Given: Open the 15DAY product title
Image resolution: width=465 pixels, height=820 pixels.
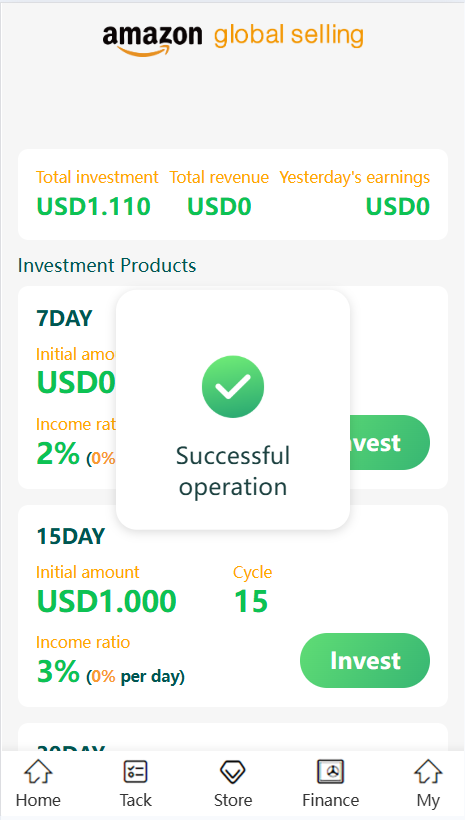Looking at the screenshot, I should (x=71, y=537).
